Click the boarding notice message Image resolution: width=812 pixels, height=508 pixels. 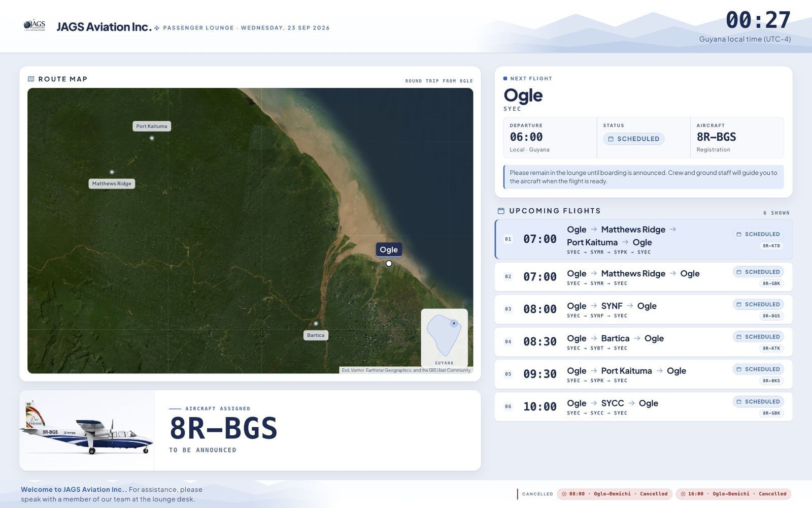click(644, 177)
